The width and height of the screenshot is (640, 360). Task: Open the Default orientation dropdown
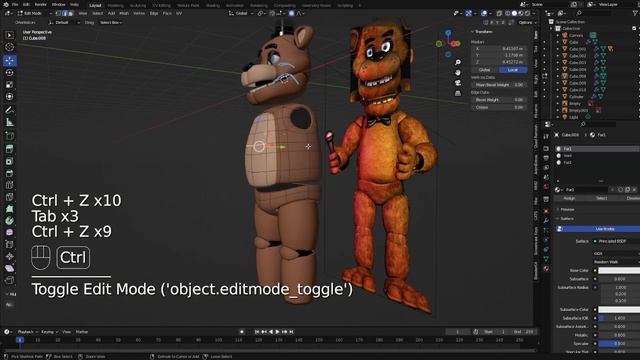tap(64, 23)
